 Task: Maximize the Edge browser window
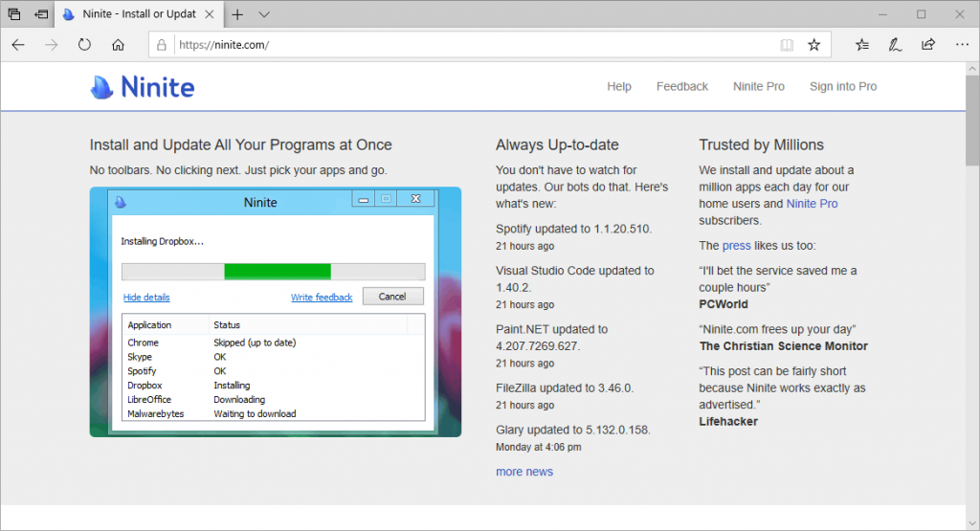coord(922,14)
